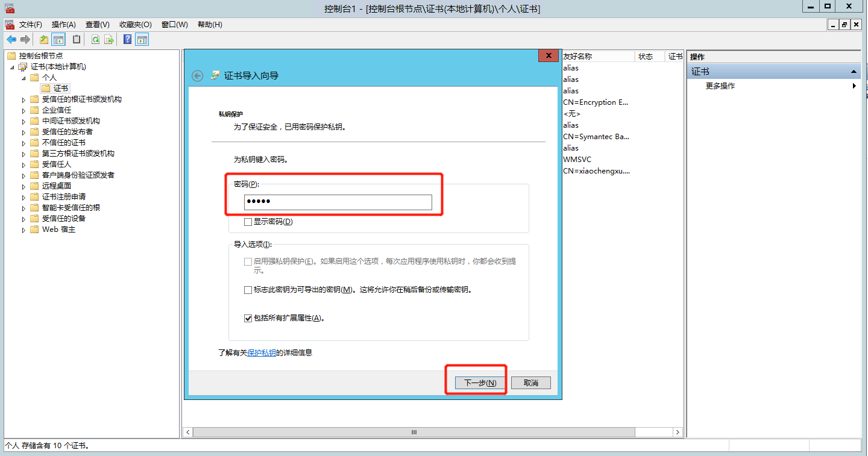Open the 查看(V) menu

point(98,25)
